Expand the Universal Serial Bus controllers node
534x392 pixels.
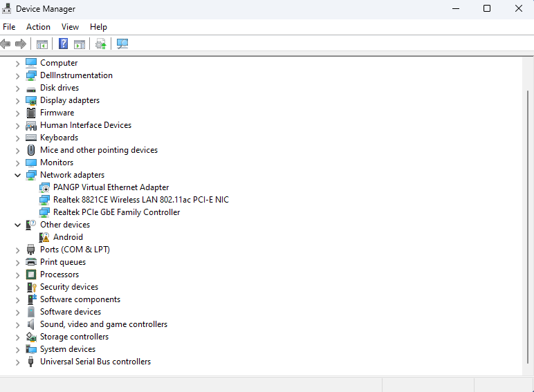pyautogui.click(x=18, y=362)
